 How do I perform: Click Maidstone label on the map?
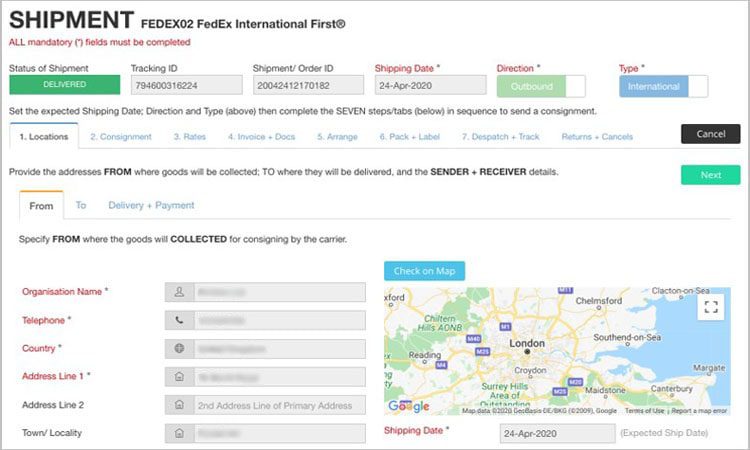[605, 390]
